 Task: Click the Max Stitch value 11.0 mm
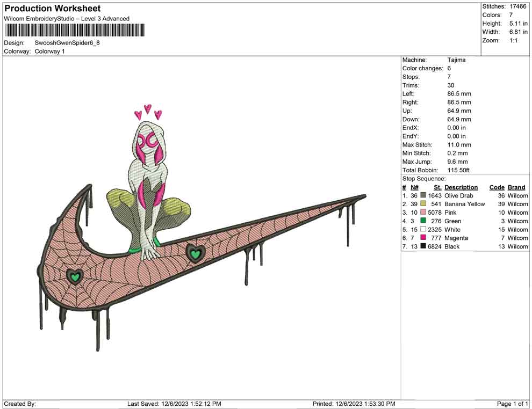coord(459,145)
